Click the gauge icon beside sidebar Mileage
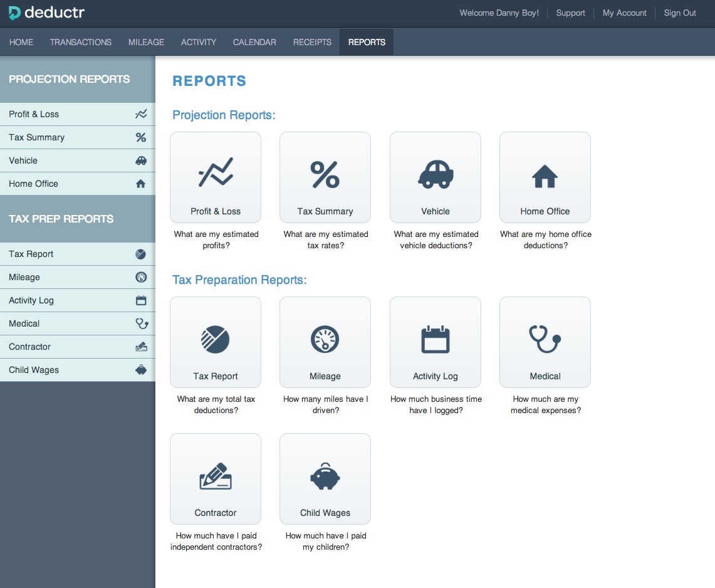715x588 pixels. (x=141, y=277)
